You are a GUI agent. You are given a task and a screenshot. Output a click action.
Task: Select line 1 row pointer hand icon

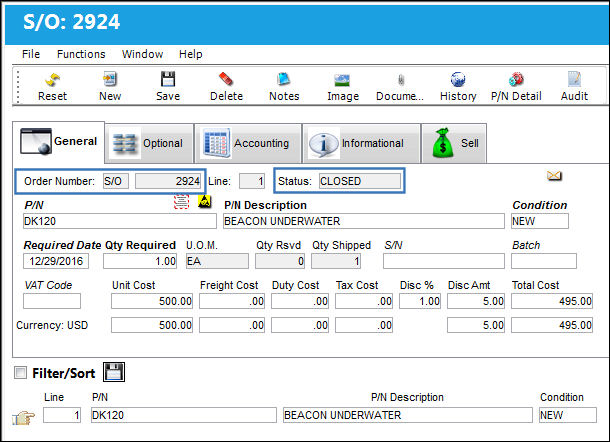[x=23, y=418]
